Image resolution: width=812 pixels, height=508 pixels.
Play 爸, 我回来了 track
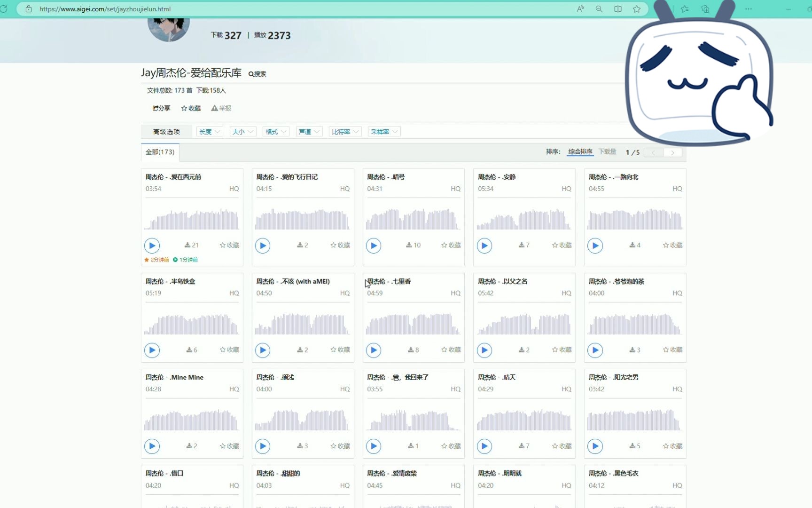[x=374, y=446]
